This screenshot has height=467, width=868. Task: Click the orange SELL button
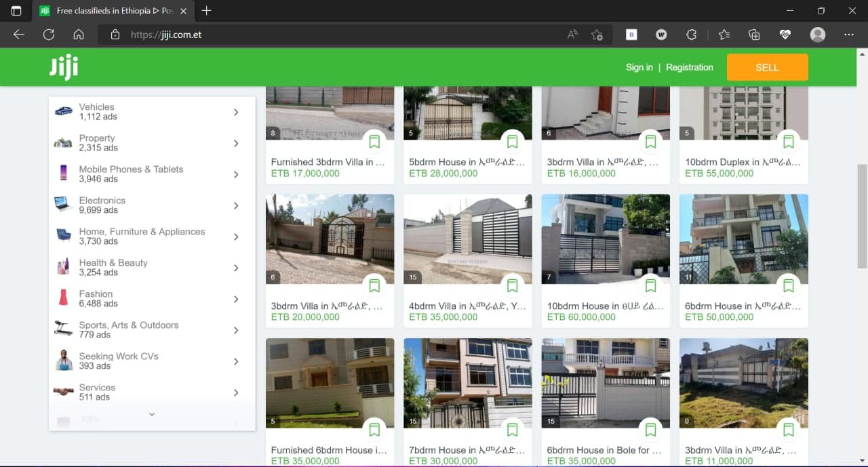pyautogui.click(x=767, y=67)
